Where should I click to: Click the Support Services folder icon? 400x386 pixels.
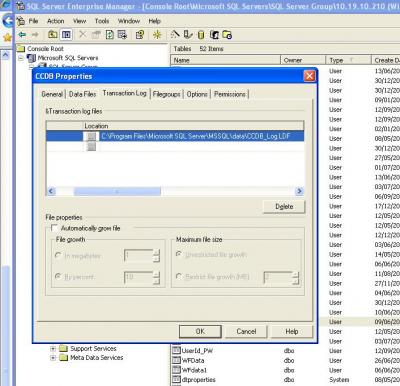63,349
